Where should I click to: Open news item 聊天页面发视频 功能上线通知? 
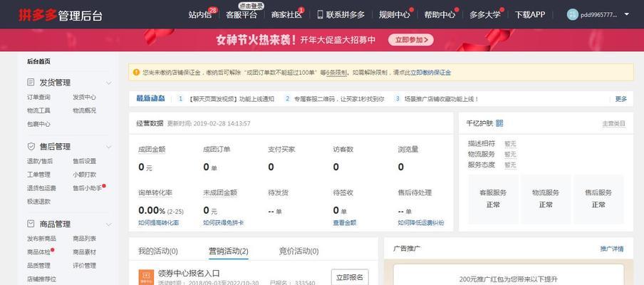(x=232, y=99)
